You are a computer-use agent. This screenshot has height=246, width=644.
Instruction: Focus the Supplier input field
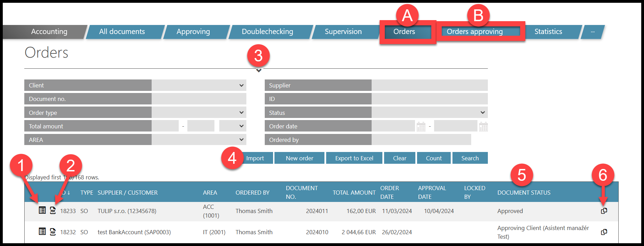tap(429, 85)
